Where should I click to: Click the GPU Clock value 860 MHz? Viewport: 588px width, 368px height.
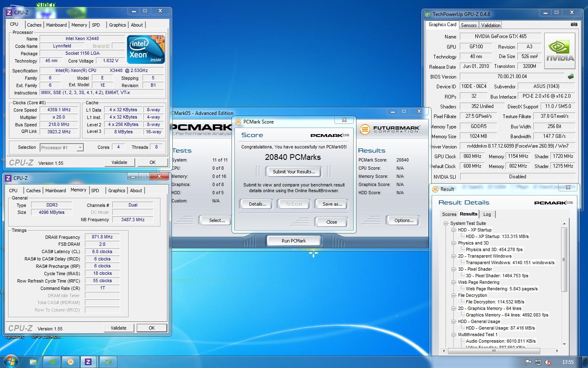coord(472,156)
